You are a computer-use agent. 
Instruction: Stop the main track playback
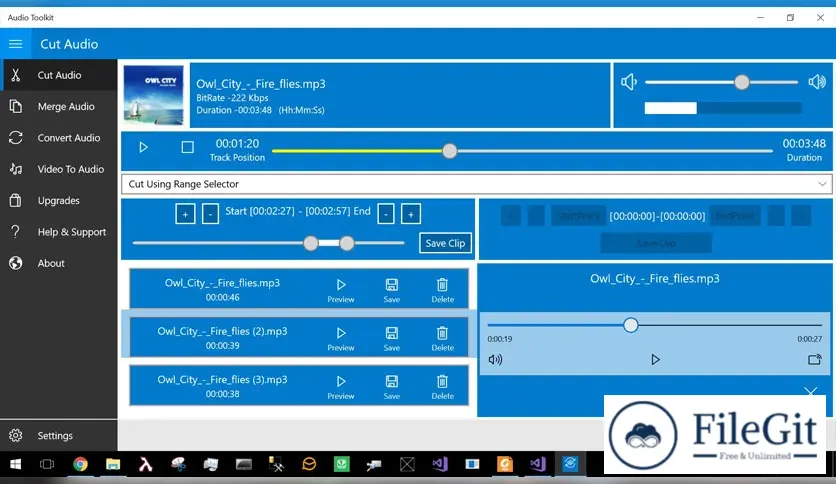coord(187,147)
